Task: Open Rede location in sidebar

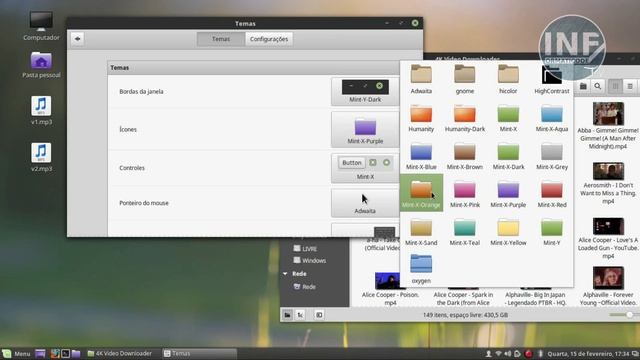Action: (305, 287)
